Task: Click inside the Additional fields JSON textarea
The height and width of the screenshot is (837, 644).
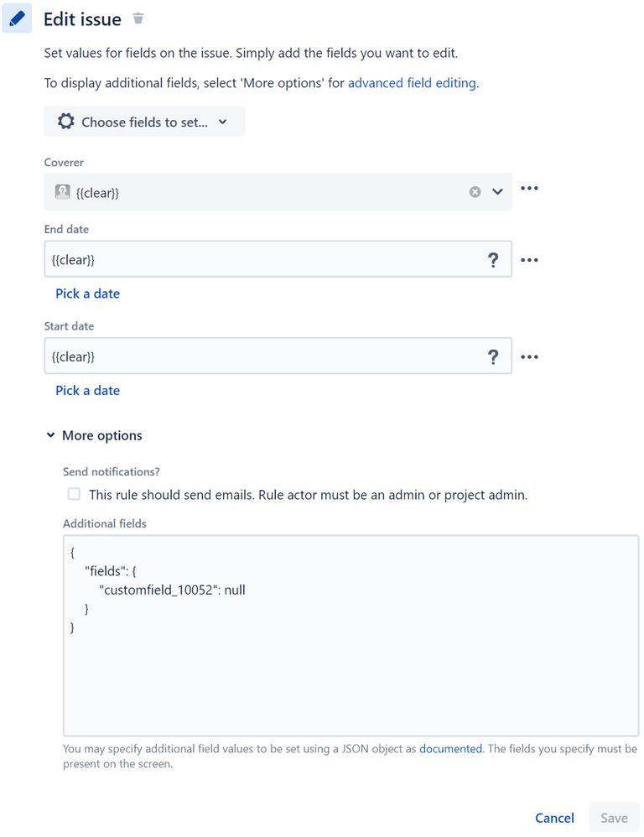Action: click(x=351, y=636)
